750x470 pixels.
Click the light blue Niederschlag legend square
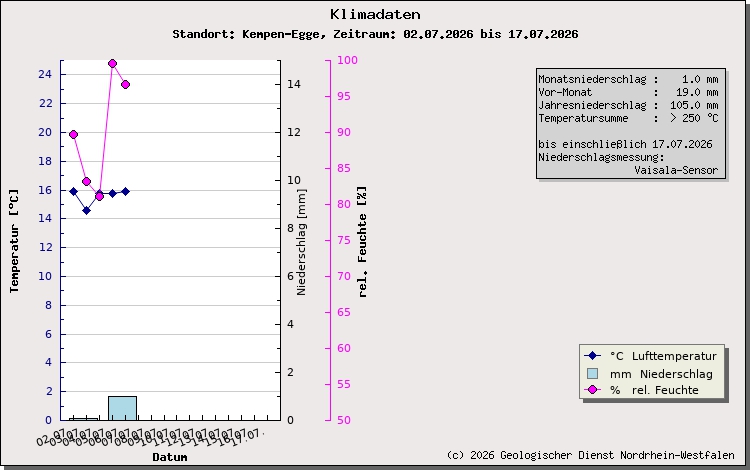(x=592, y=373)
